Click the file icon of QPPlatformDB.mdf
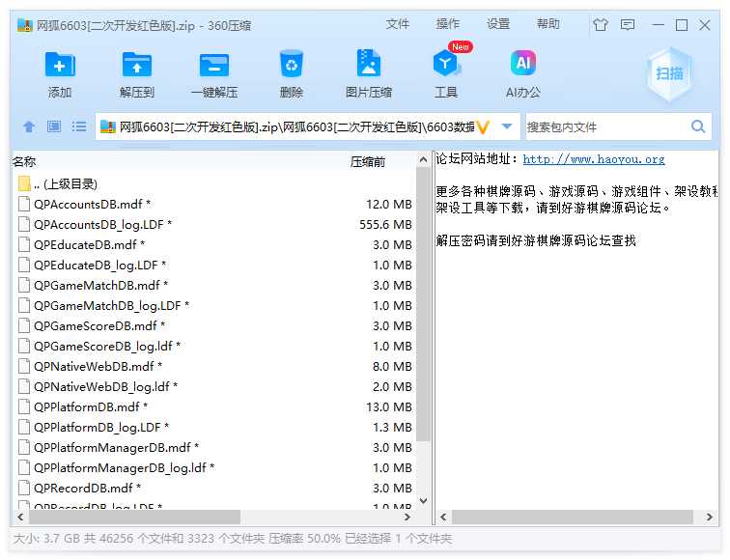 tap(24, 406)
